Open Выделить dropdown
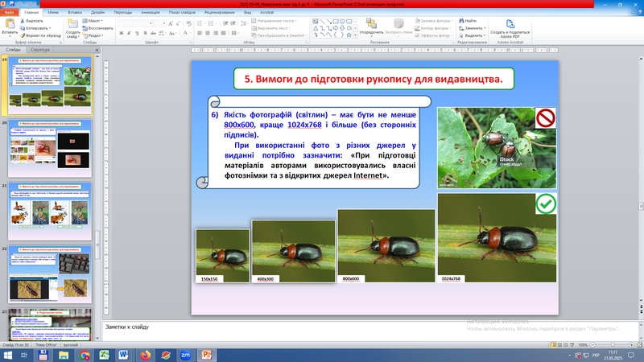Viewport: 644px width, 362px height. tap(473, 35)
